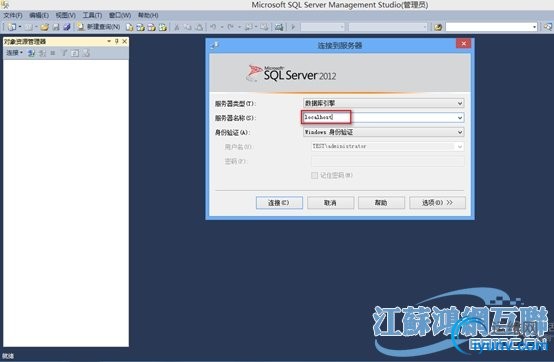Click the Cut scissors icon
This screenshot has width=554, height=362.
177,27
